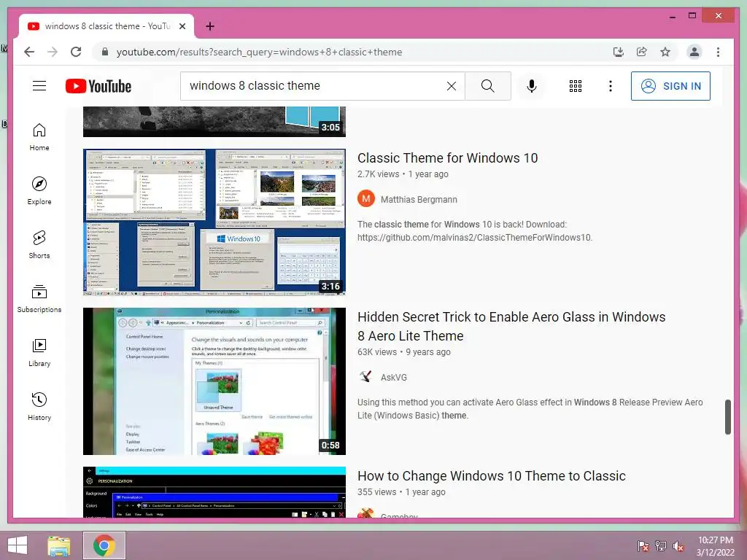Run search with the magnifier button

pyautogui.click(x=488, y=86)
